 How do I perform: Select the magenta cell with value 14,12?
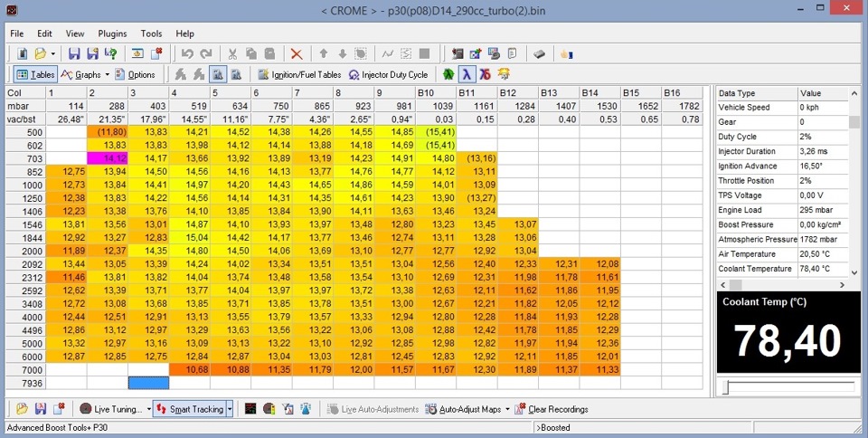pos(108,158)
